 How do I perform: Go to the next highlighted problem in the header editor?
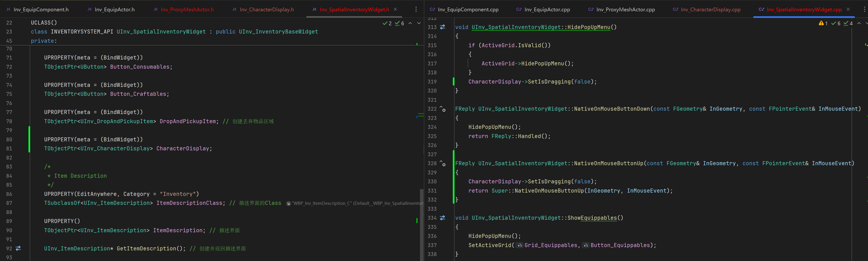[419, 23]
